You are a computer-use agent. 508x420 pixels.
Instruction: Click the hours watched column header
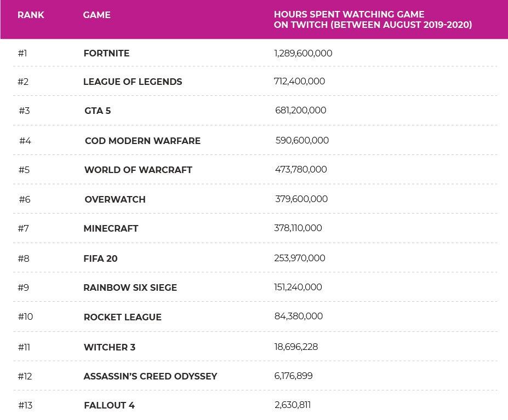point(373,20)
